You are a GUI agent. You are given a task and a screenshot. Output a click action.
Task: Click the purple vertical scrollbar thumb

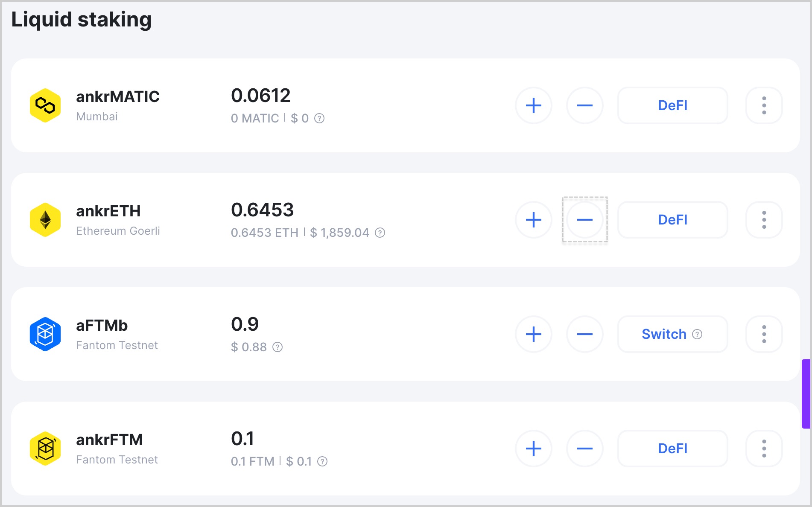(806, 393)
